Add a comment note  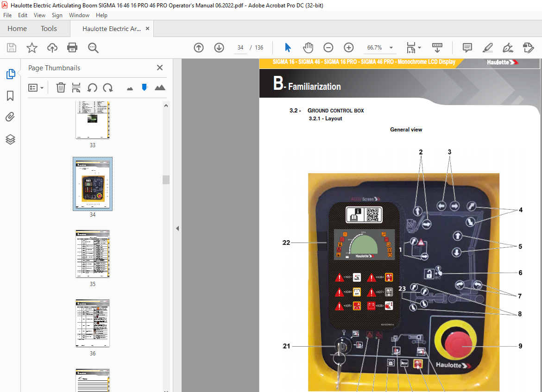467,48
